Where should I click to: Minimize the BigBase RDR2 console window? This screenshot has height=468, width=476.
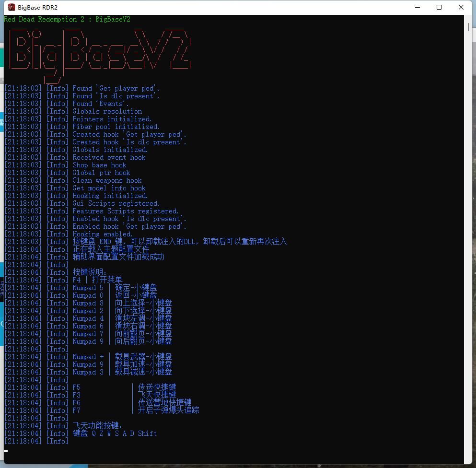pos(418,7)
